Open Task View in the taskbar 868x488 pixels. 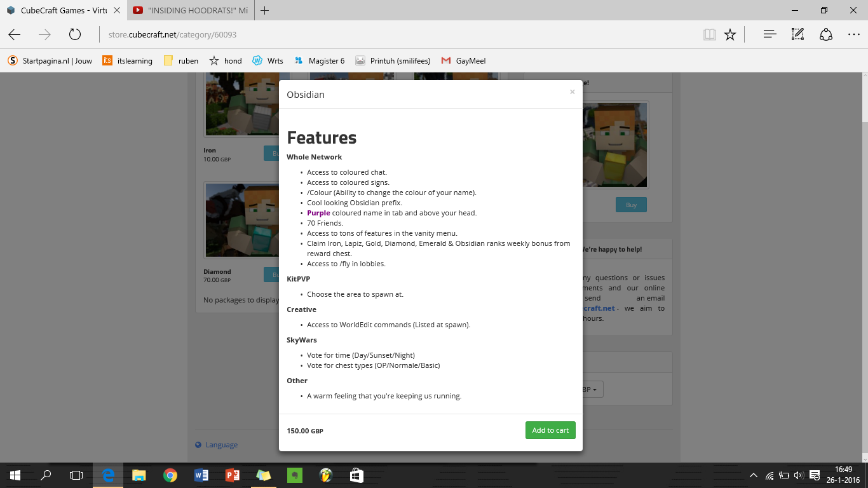76,475
